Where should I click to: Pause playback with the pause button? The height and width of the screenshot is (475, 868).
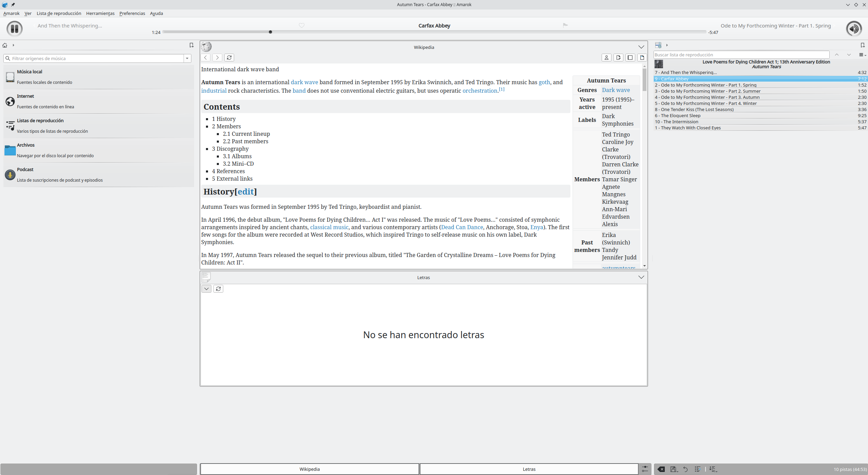(x=15, y=29)
